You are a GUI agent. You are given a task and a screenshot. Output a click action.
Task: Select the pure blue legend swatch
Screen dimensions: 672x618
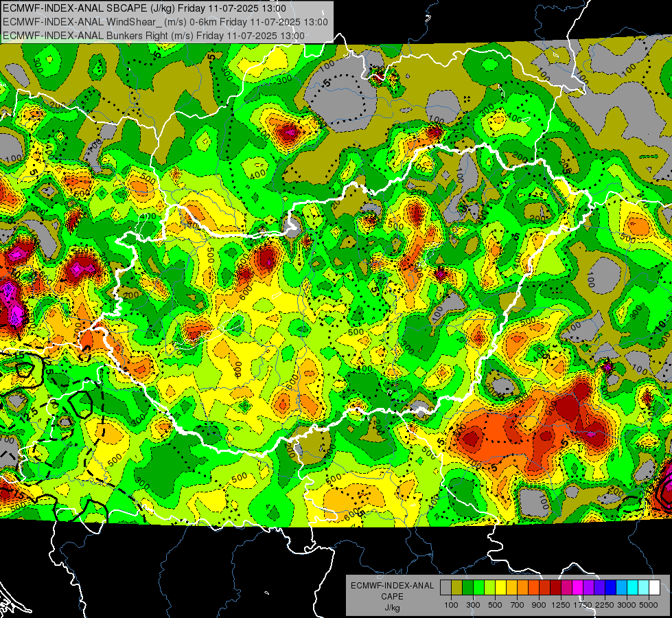click(x=611, y=588)
